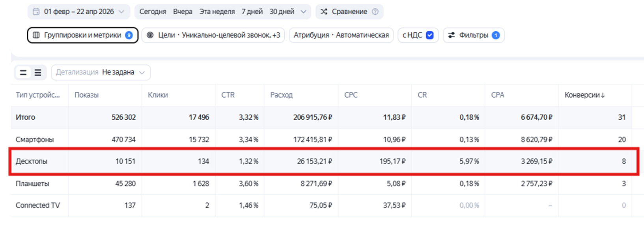
Task: Click the Фильтры sliders icon
Action: pos(452,35)
